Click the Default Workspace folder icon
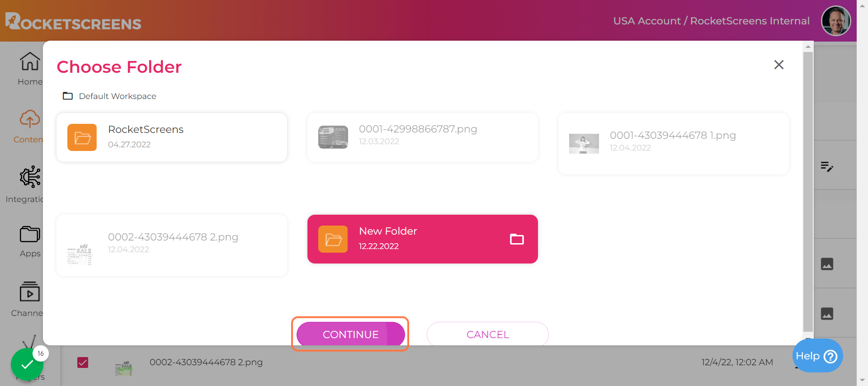 pos(68,96)
